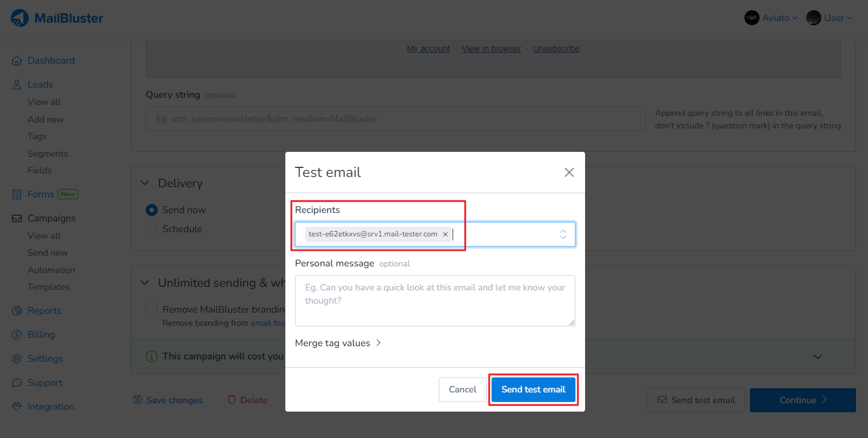Open the Campaigns envelope icon
The width and height of the screenshot is (868, 438).
tap(17, 218)
